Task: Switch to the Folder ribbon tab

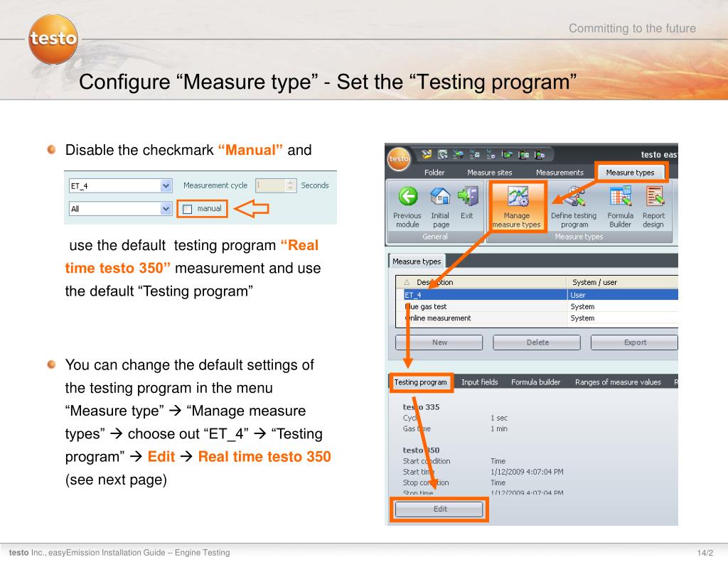Action: click(x=434, y=173)
